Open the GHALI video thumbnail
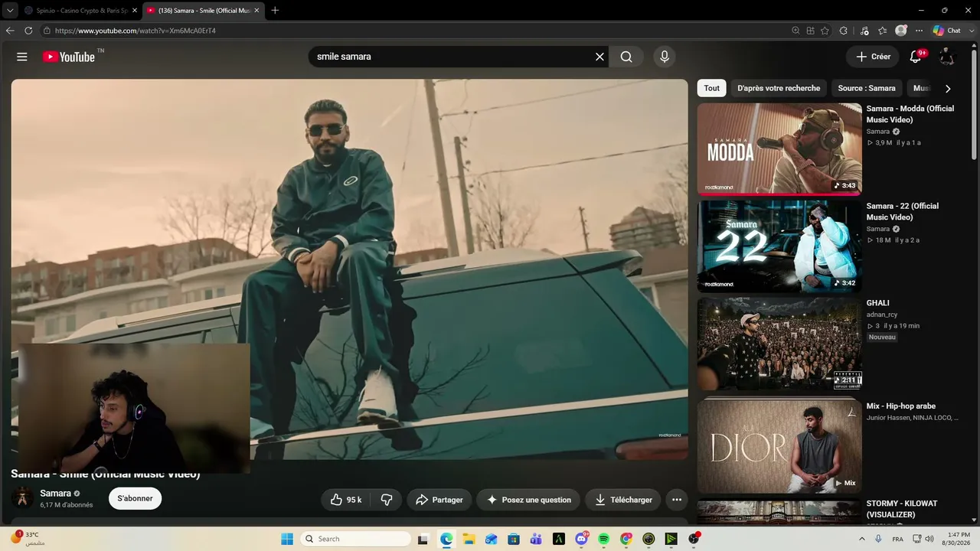980x551 pixels. pyautogui.click(x=779, y=344)
